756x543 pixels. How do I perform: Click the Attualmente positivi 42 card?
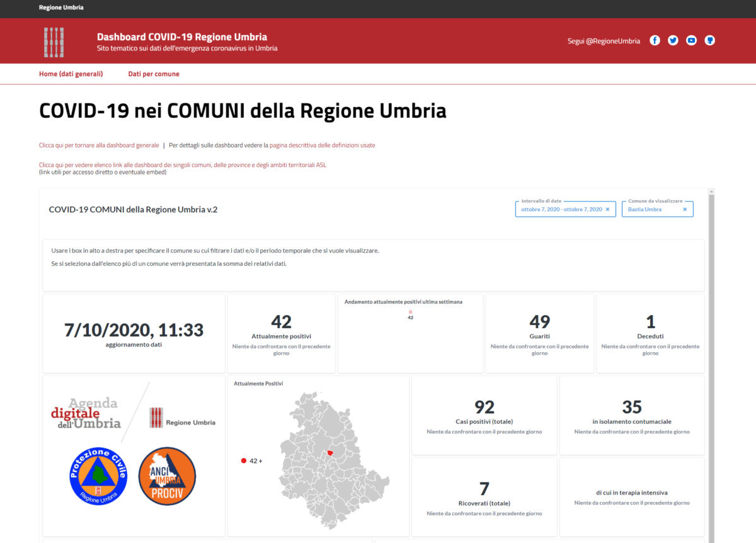click(x=281, y=333)
